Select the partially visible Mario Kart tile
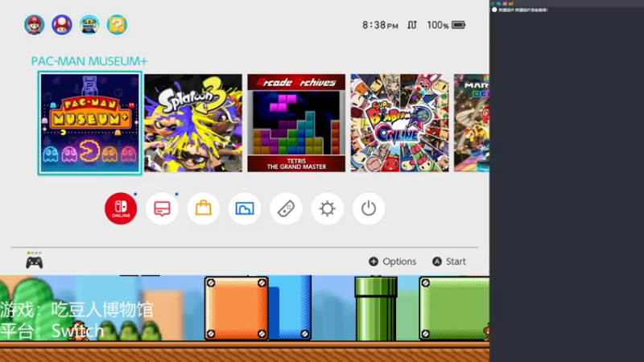Viewport: 644px width, 362px height. click(472, 123)
